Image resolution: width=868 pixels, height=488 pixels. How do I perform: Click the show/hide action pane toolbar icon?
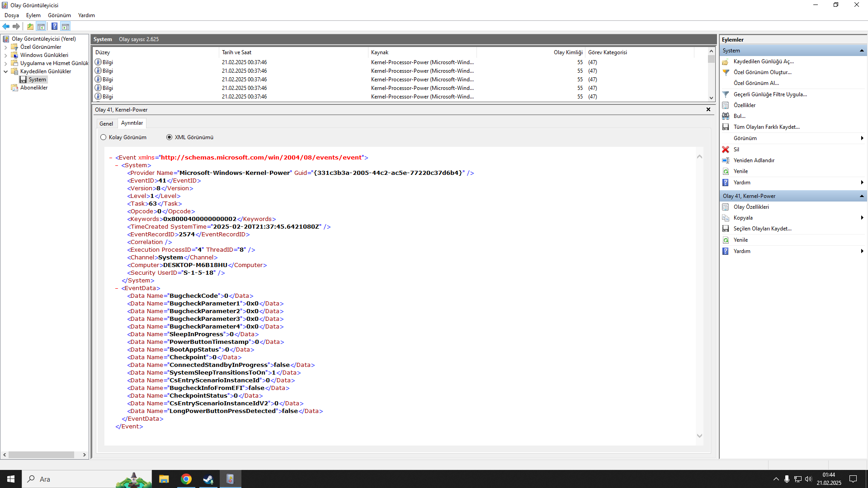(66, 26)
